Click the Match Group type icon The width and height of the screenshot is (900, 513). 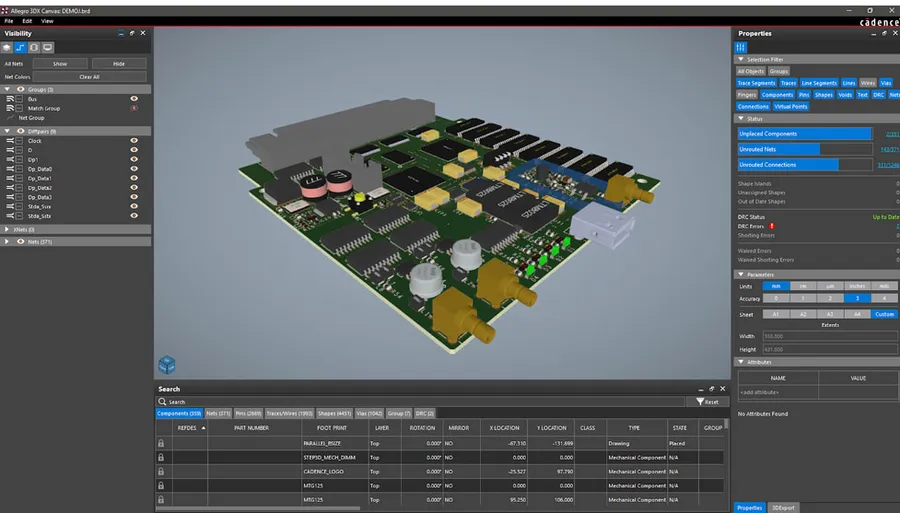(10, 108)
